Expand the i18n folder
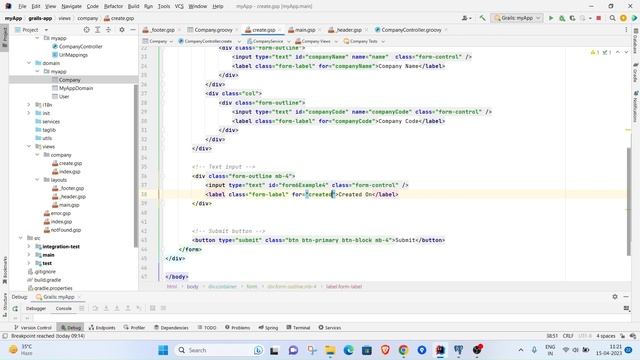640x360 pixels. pos(29,104)
